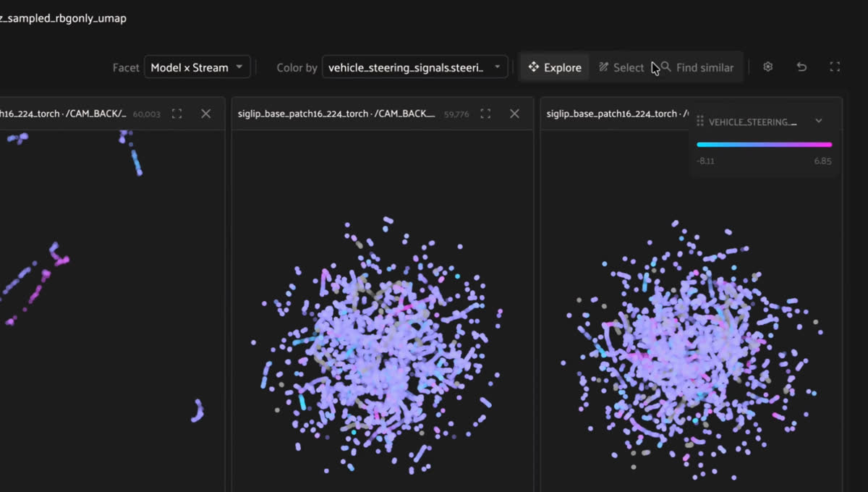Screen dimensions: 868x492
Task: Click the Facet label
Action: (x=126, y=67)
